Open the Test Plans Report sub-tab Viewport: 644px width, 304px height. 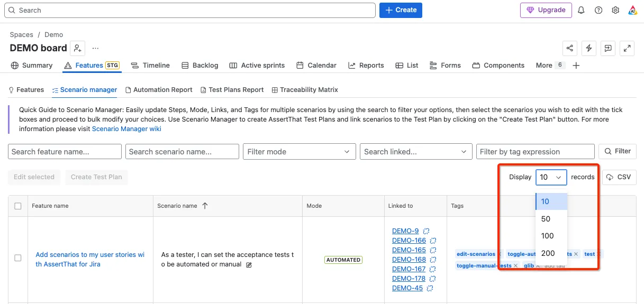pyautogui.click(x=232, y=90)
